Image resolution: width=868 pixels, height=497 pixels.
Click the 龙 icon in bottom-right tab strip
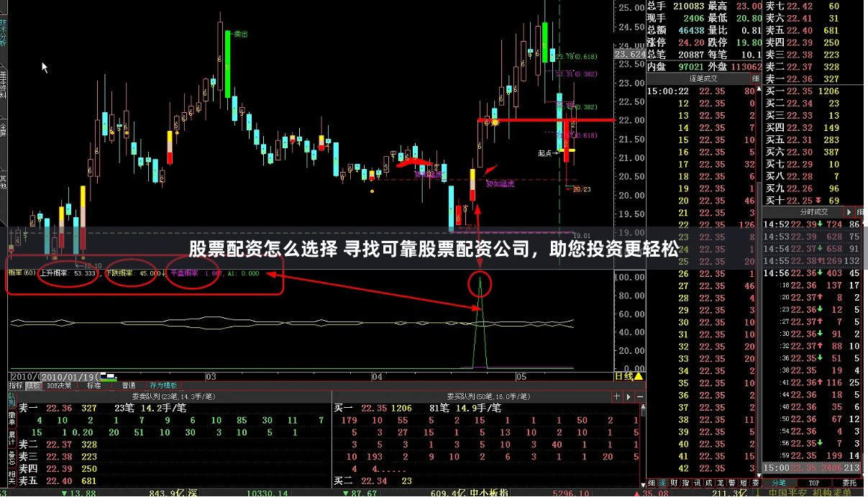click(x=721, y=482)
